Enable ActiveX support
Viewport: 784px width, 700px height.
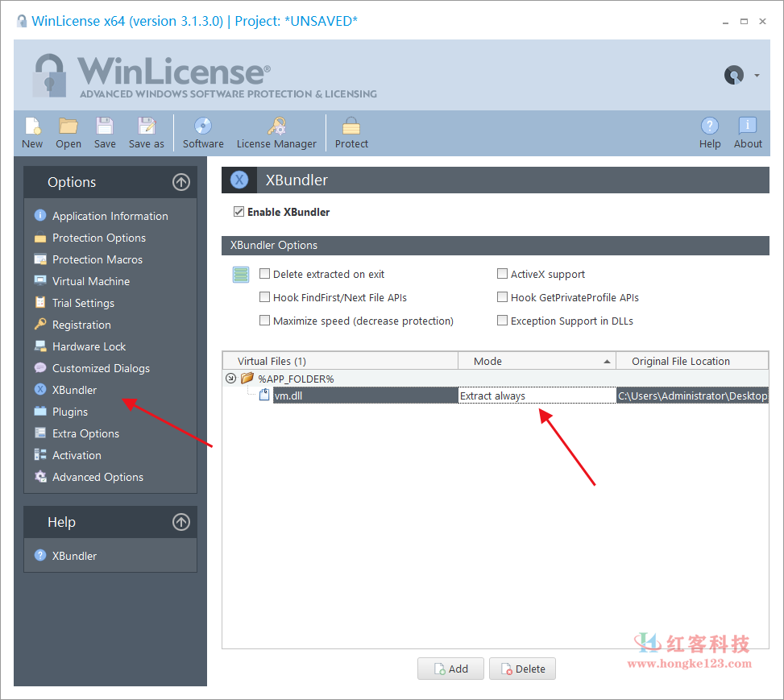coord(502,274)
